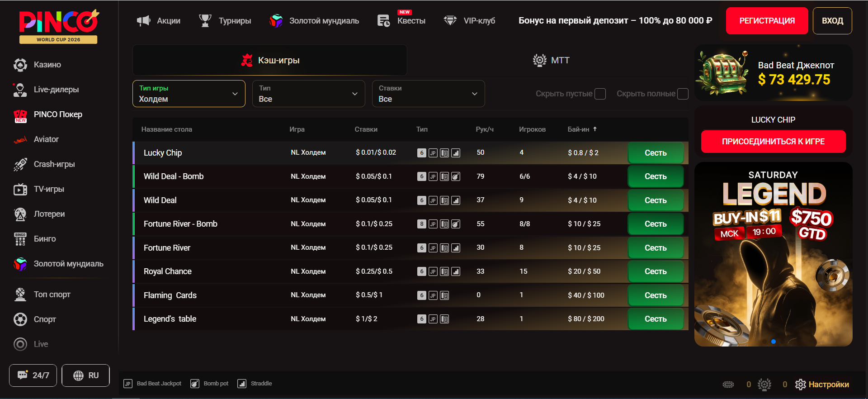Viewport: 868px width, 399px height.
Task: Go to VIP-клуб
Action: 470,20
